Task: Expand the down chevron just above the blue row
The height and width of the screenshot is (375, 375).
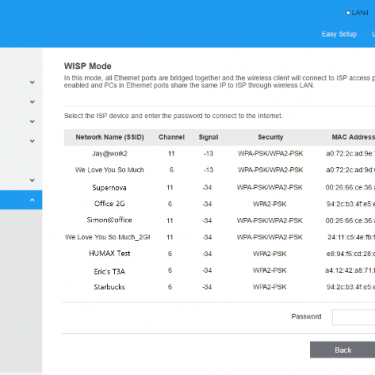Action: tap(32, 180)
